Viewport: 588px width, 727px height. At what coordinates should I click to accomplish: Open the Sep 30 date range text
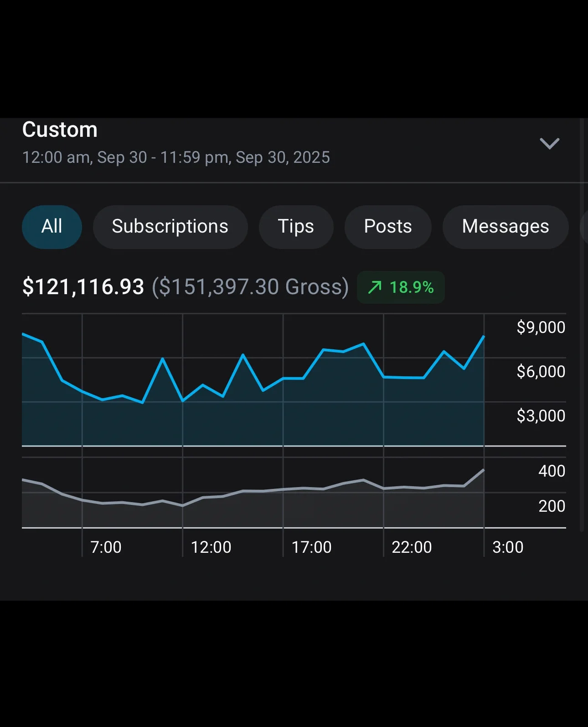pyautogui.click(x=176, y=157)
